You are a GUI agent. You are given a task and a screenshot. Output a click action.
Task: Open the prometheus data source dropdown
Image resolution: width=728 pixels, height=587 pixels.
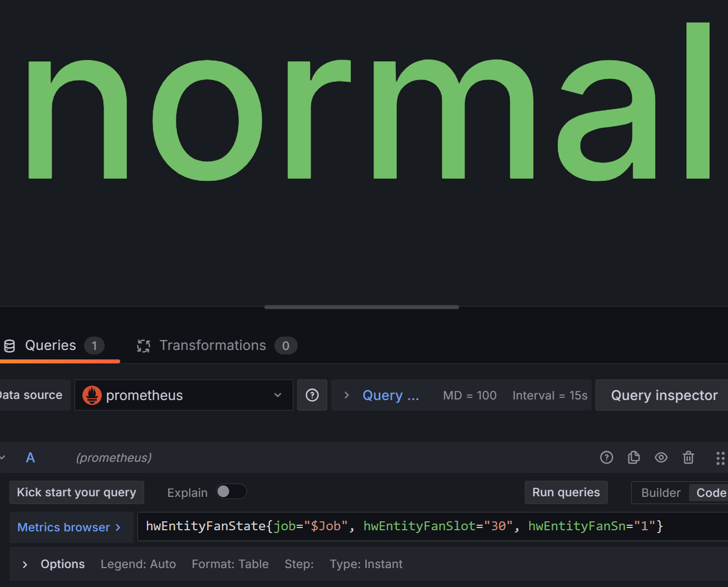pos(184,395)
